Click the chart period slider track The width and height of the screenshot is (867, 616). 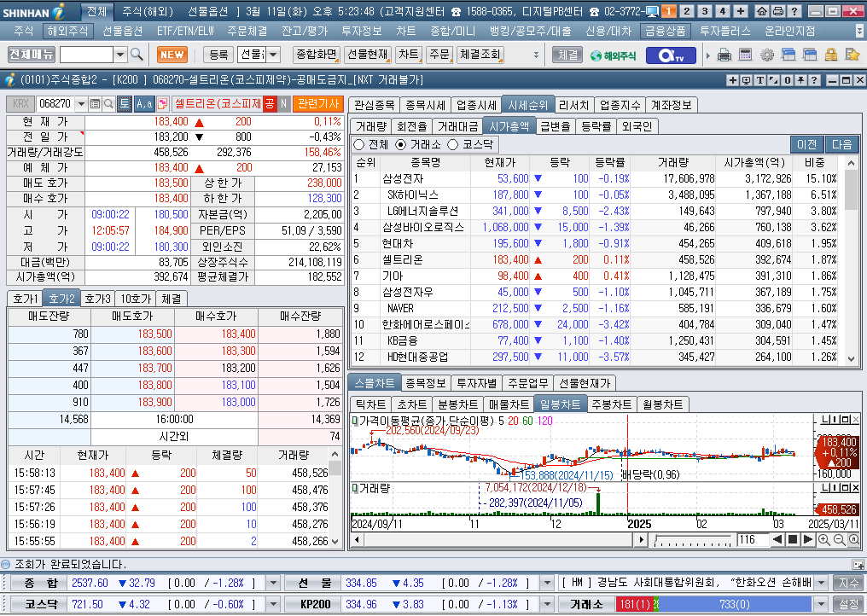pos(693,540)
